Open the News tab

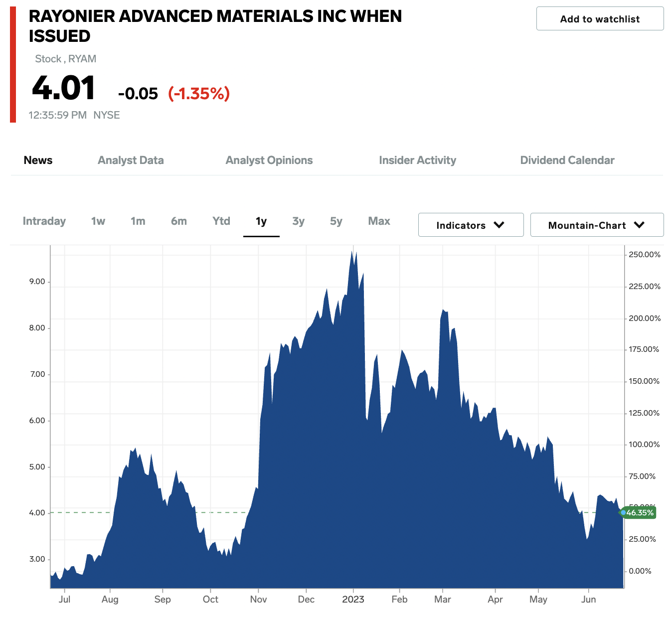tap(38, 160)
